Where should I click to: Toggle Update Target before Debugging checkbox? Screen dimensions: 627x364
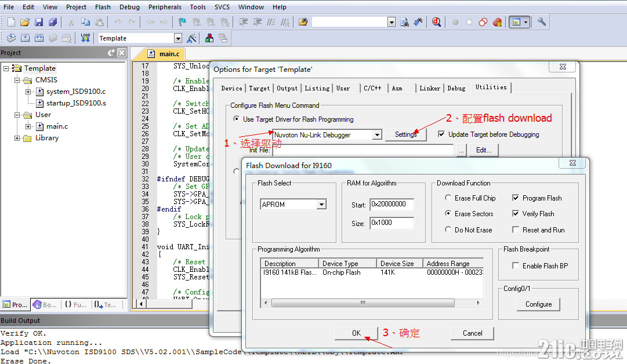441,134
